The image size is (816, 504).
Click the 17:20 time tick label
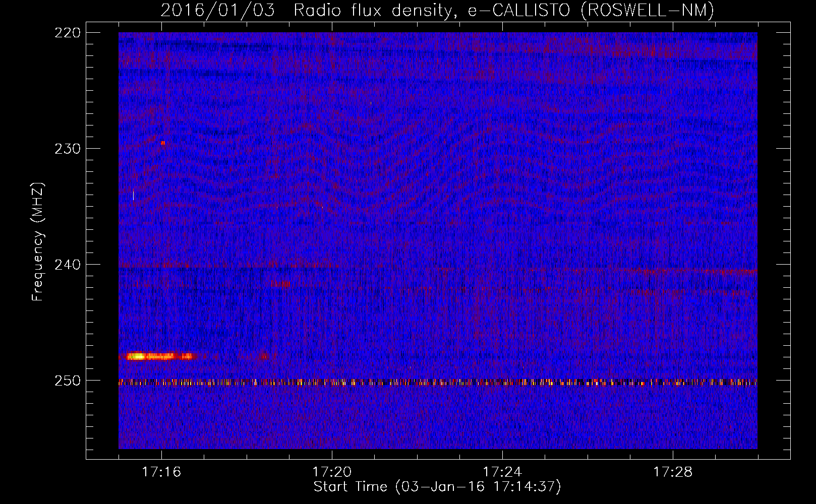point(332,472)
